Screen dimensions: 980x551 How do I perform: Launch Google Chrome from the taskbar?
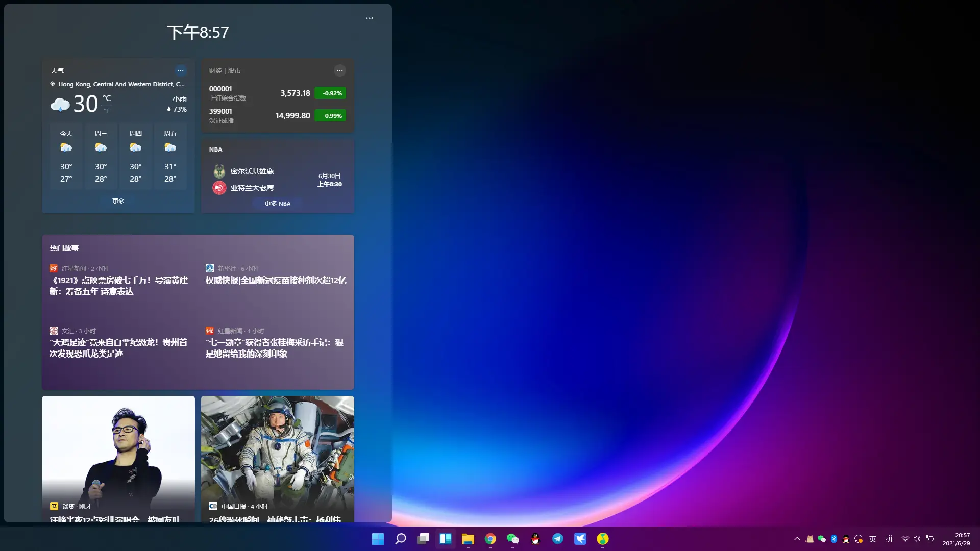(x=491, y=539)
